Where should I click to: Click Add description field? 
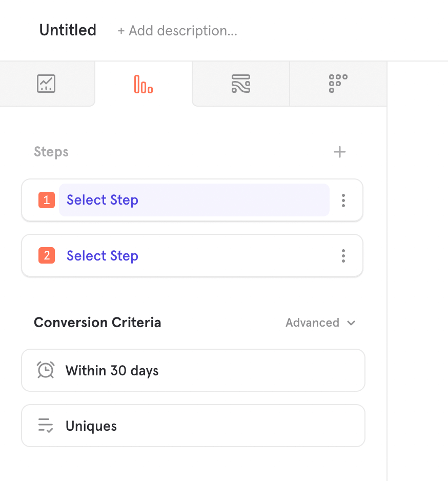coord(177,31)
